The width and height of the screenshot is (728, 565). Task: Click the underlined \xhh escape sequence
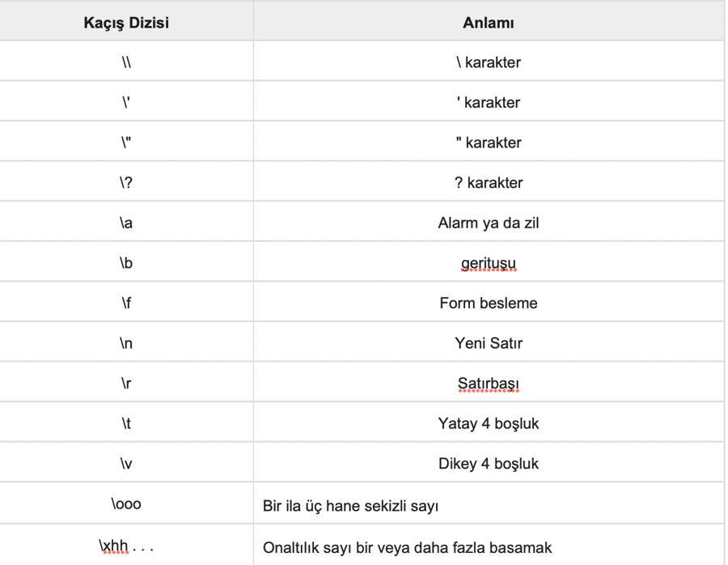(115, 546)
